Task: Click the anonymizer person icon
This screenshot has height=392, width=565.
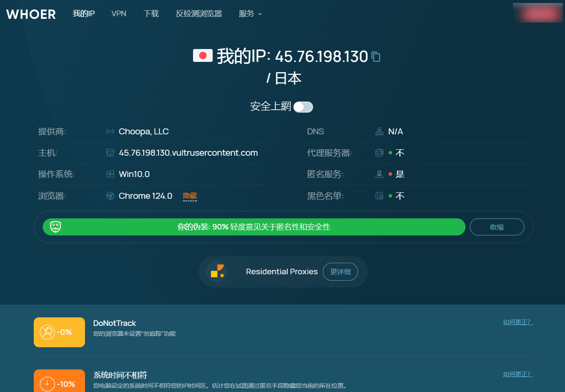Action: 379,174
